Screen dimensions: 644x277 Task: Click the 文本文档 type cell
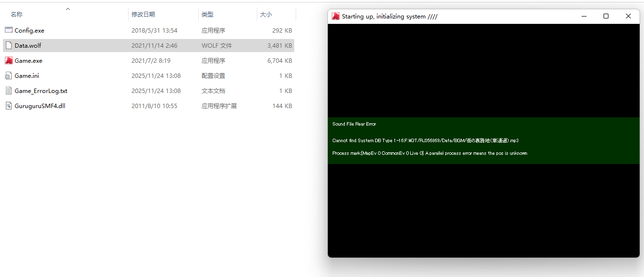pyautogui.click(x=213, y=91)
